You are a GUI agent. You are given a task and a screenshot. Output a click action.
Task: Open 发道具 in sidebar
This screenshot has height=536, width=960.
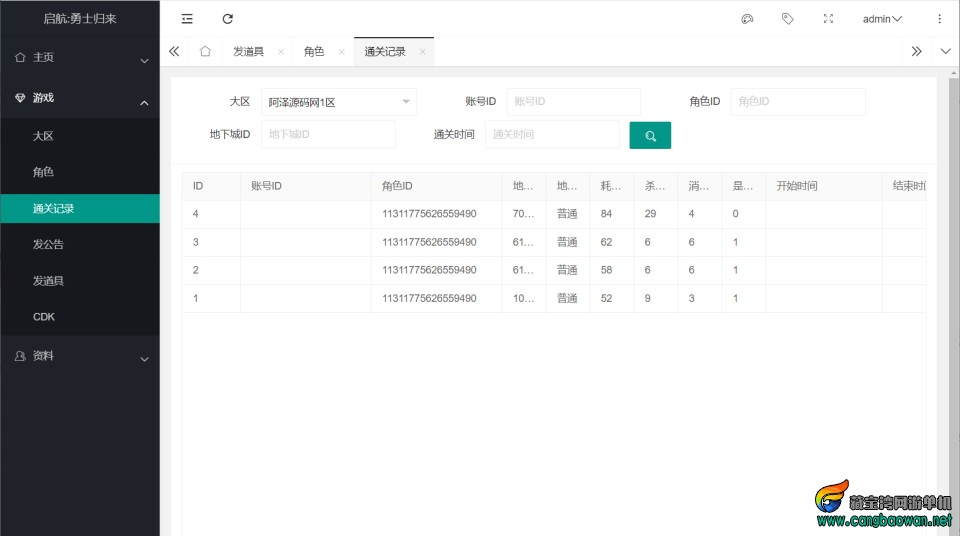80,281
